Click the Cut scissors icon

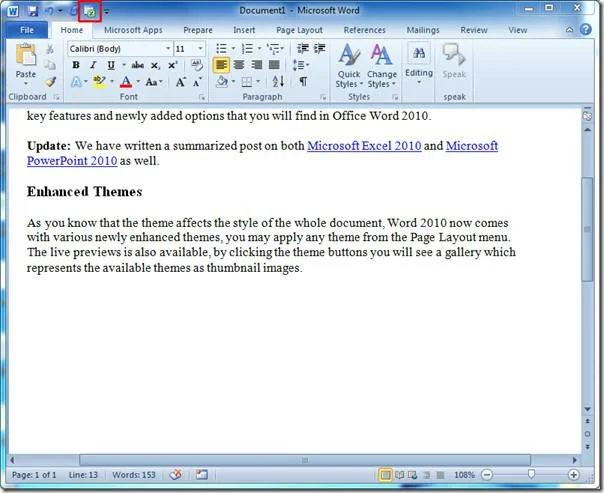[x=50, y=49]
